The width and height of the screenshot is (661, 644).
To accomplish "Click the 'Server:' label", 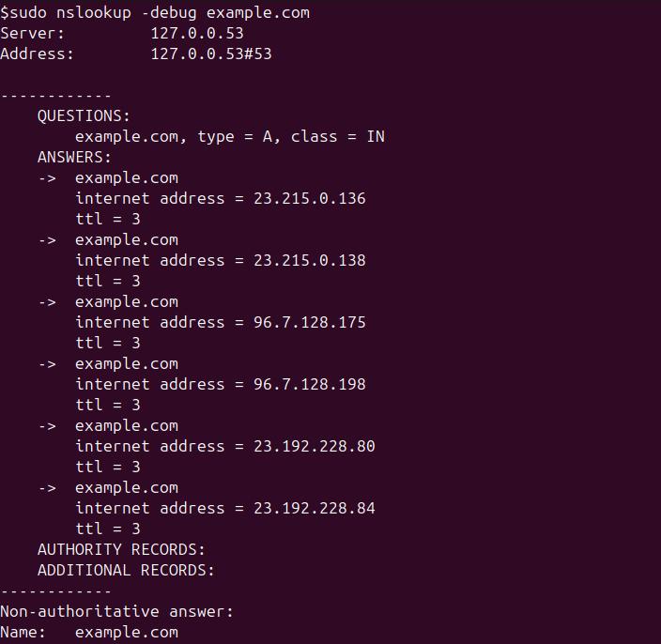I will (32, 34).
